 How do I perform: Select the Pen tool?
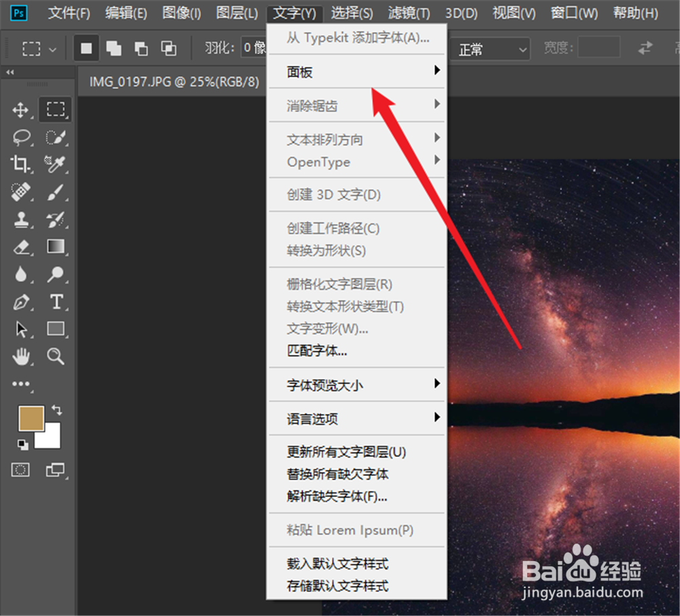(x=21, y=302)
